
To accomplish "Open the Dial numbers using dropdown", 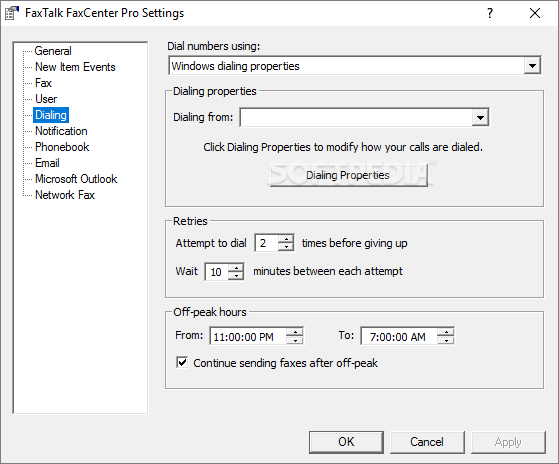I will 532,66.
